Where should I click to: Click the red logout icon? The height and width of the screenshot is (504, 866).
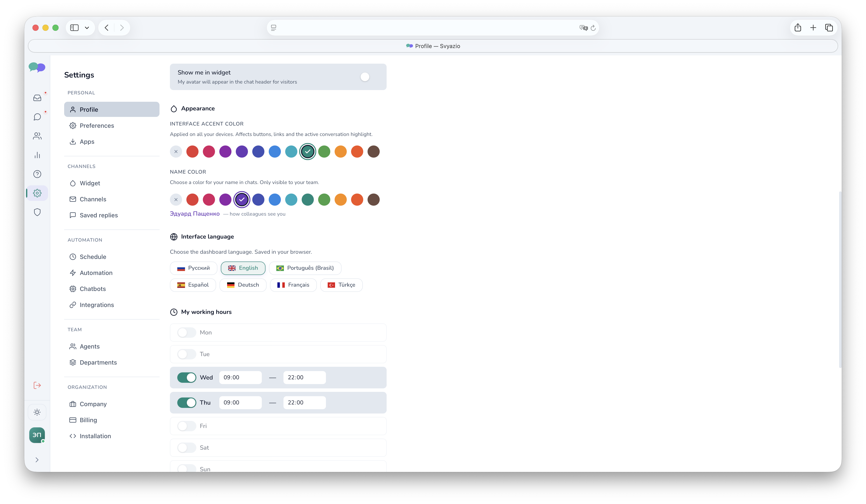[37, 385]
